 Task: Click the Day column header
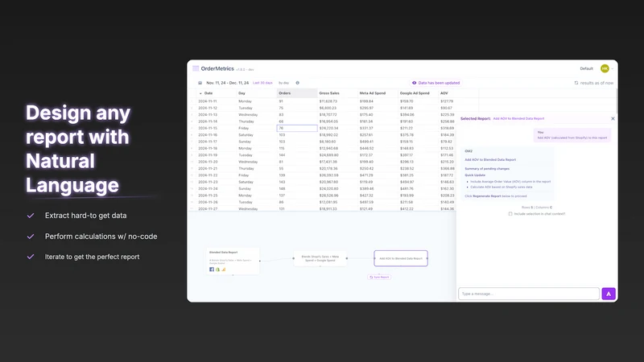[257, 93]
